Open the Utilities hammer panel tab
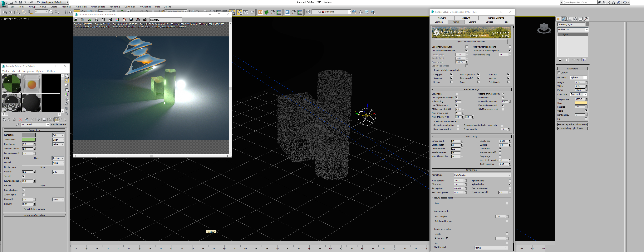The image size is (644, 252). [586, 19]
